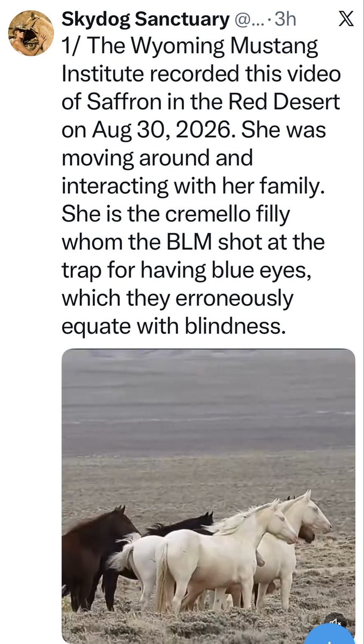Unmute the video using the speaker icon
364x644 pixels.
[x=336, y=622]
